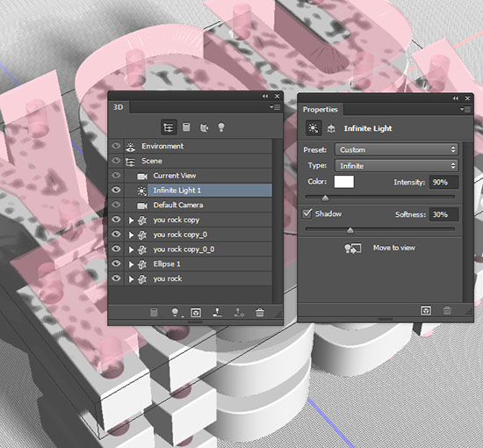Screen dimensions: 483x448
Task: Click the Softness 30% field
Action: pos(443,214)
